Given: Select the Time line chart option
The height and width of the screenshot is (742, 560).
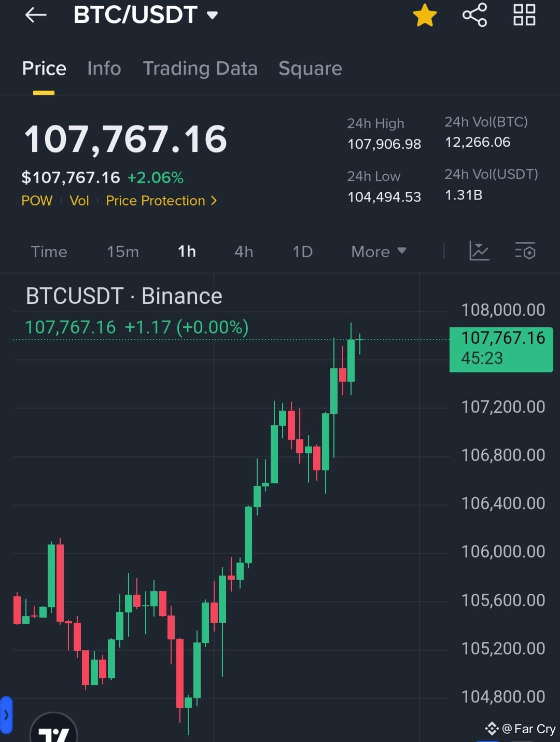Looking at the screenshot, I should [x=49, y=251].
